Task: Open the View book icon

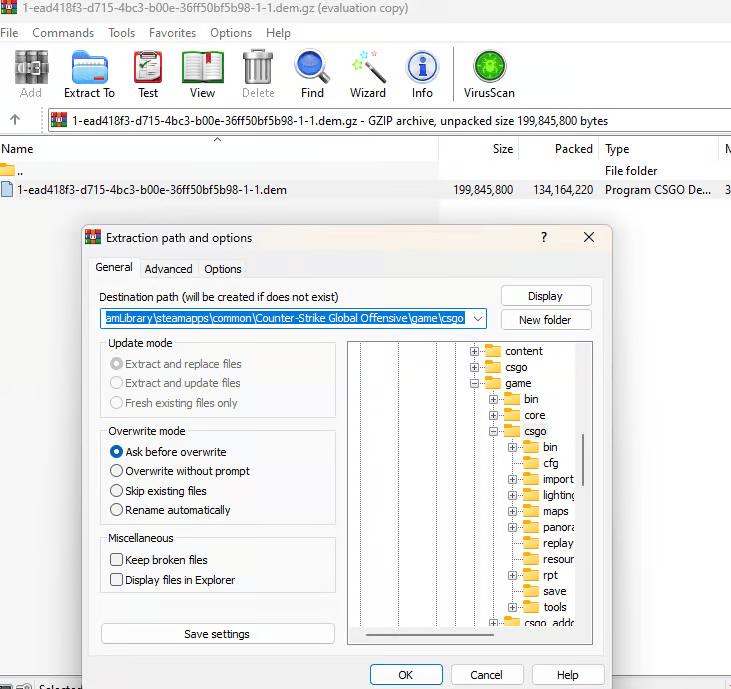Action: 202,68
